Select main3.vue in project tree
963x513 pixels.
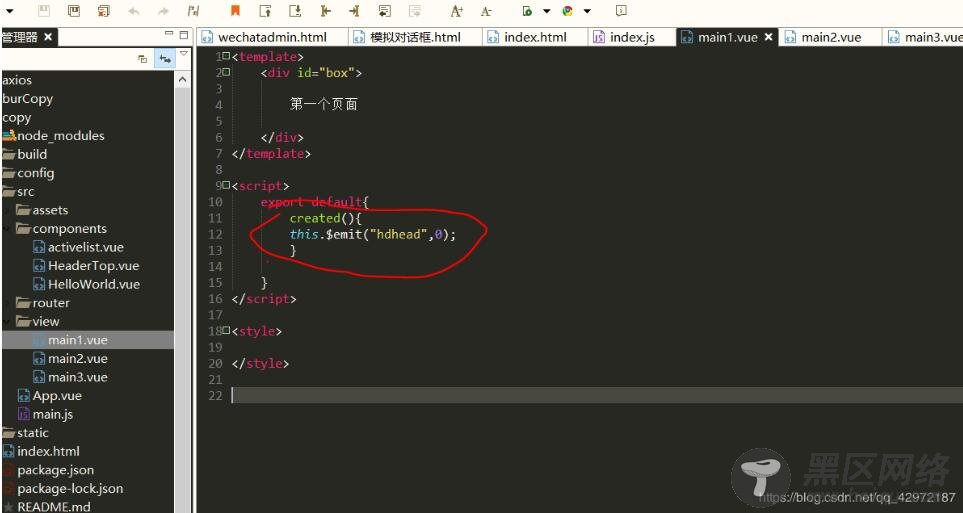(x=77, y=377)
